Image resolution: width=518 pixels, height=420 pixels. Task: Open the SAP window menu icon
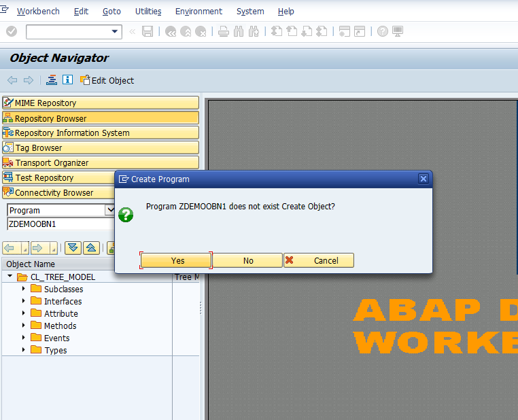pyautogui.click(x=4, y=10)
